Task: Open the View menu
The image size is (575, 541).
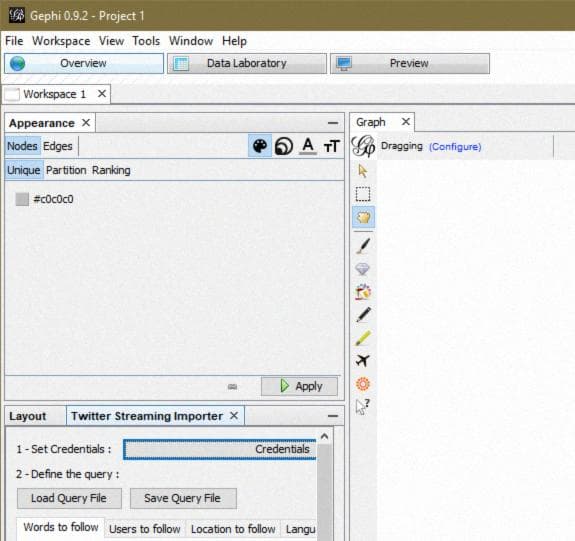Action: click(x=111, y=41)
